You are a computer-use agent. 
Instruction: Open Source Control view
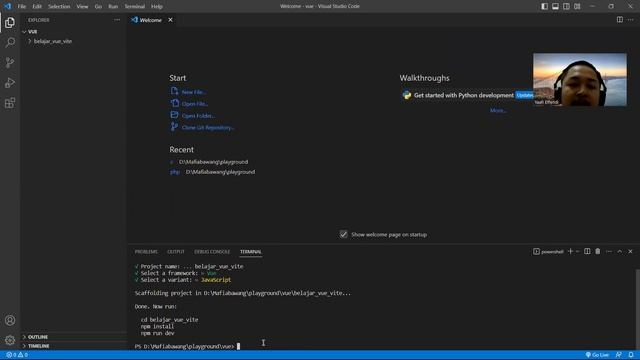10,62
